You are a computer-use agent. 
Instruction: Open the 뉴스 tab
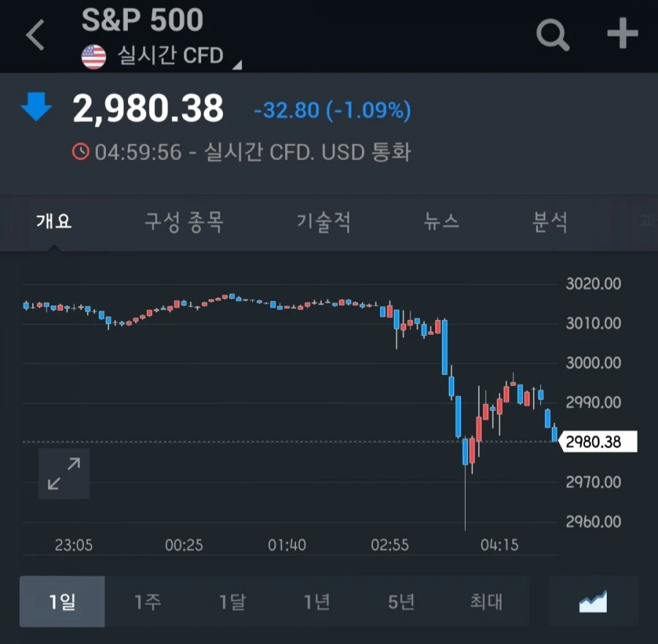point(442,221)
